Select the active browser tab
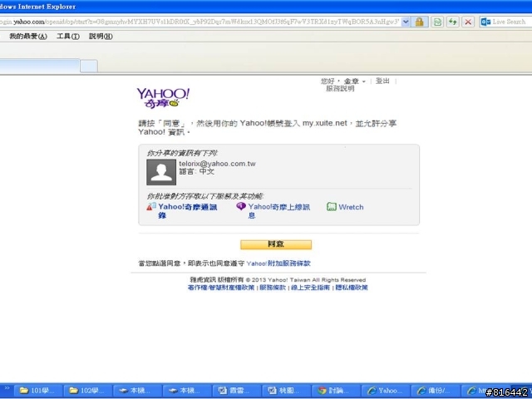 point(39,66)
